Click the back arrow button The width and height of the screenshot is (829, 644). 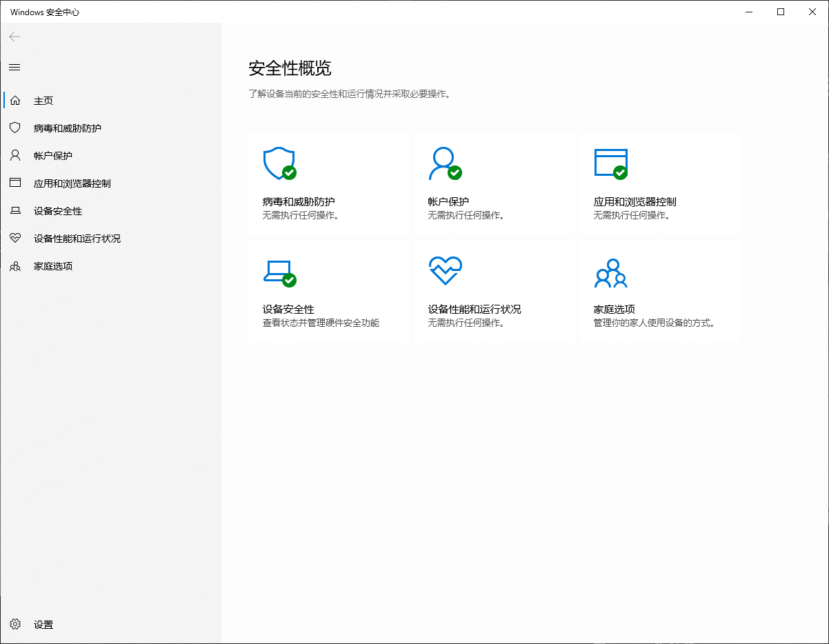(x=14, y=37)
